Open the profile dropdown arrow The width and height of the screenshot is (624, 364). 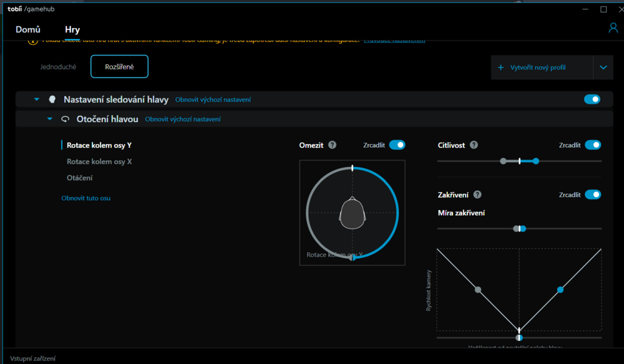(x=603, y=67)
